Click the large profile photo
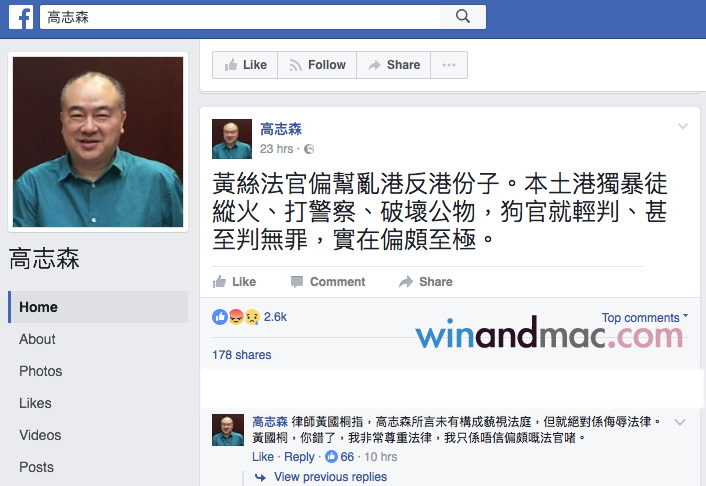Viewport: 706px width, 486px height. click(x=98, y=142)
